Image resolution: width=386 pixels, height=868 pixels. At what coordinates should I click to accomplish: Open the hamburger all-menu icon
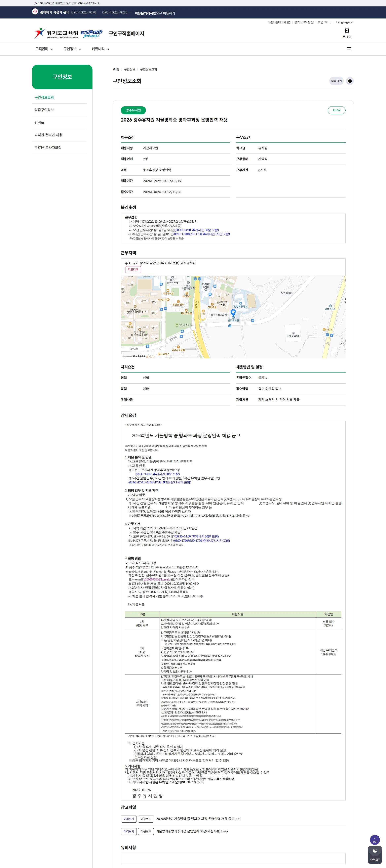tap(349, 49)
